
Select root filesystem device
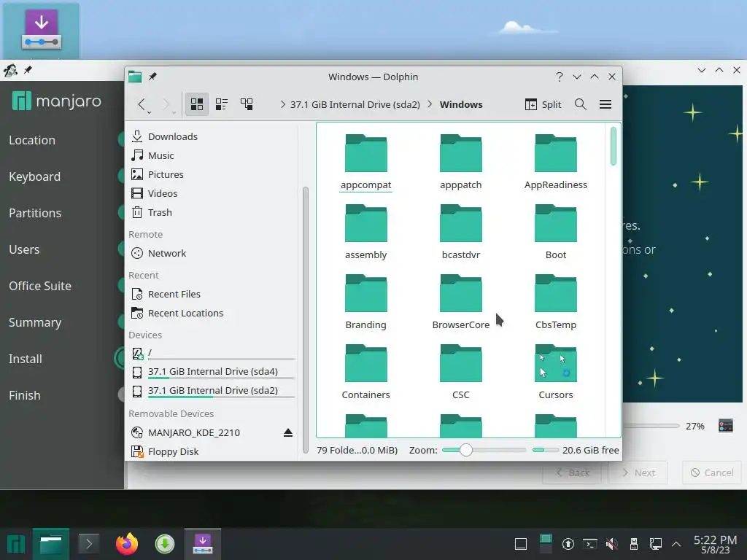pyautogui.click(x=212, y=353)
